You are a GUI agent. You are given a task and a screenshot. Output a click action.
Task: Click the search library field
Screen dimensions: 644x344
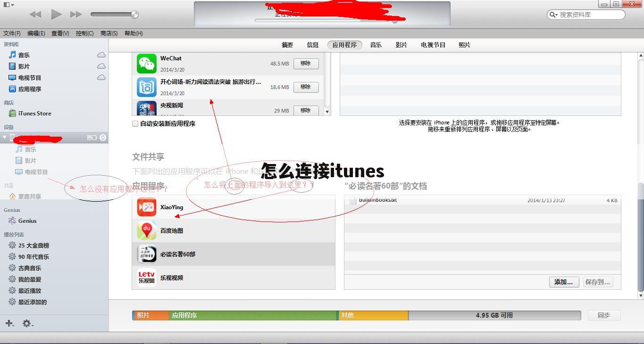[586, 15]
